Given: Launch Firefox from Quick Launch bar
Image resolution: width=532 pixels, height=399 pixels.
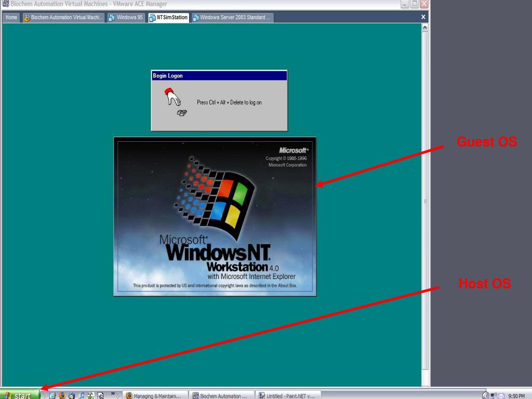Looking at the screenshot, I should pyautogui.click(x=62, y=395).
